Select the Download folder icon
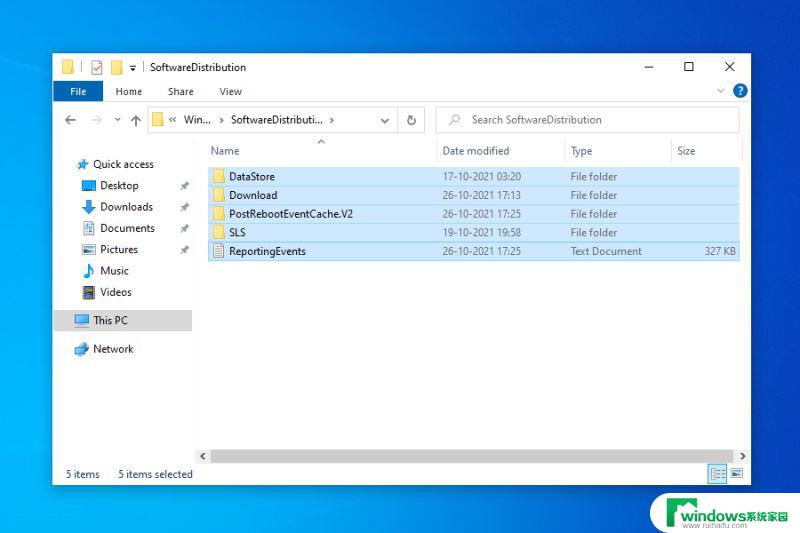 click(219, 195)
